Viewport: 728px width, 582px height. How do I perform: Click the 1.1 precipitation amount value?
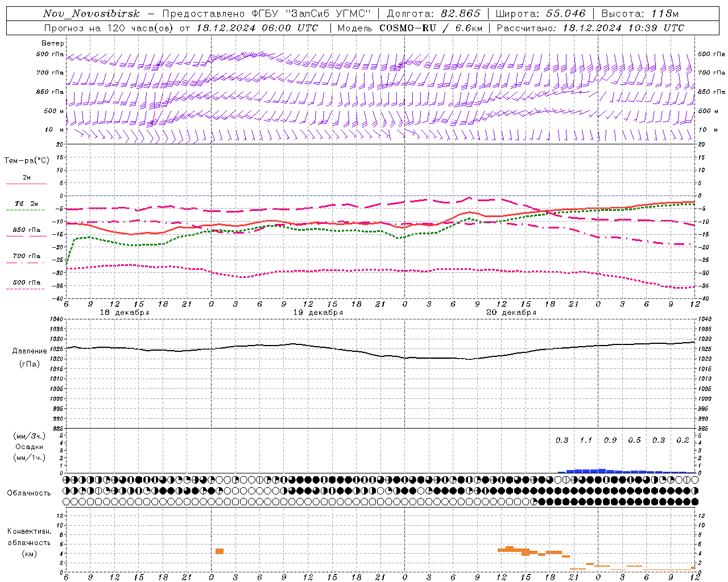coord(586,440)
